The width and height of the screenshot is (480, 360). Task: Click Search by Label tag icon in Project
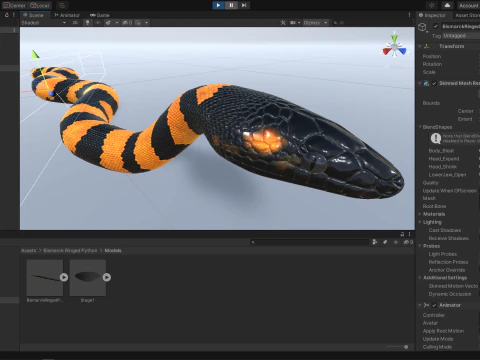[385, 242]
